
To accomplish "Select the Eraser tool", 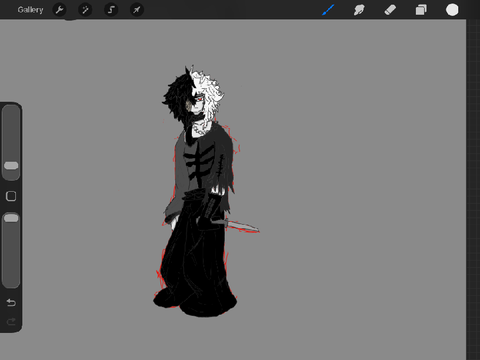I will pyautogui.click(x=390, y=10).
